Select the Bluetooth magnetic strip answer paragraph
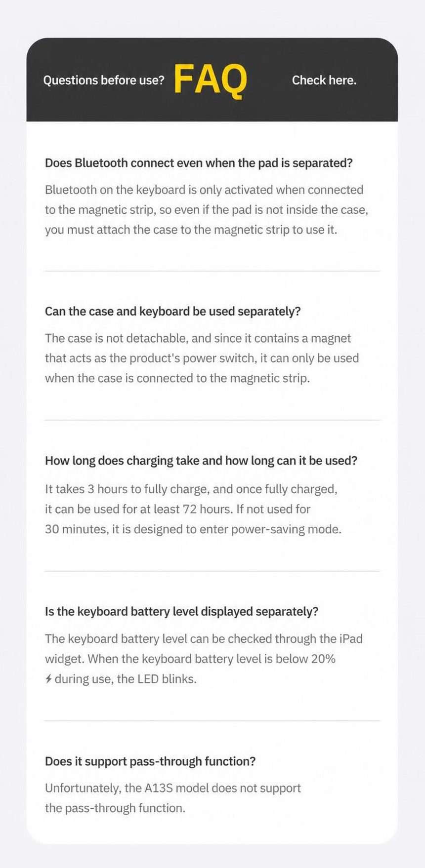425x868 pixels. (207, 210)
